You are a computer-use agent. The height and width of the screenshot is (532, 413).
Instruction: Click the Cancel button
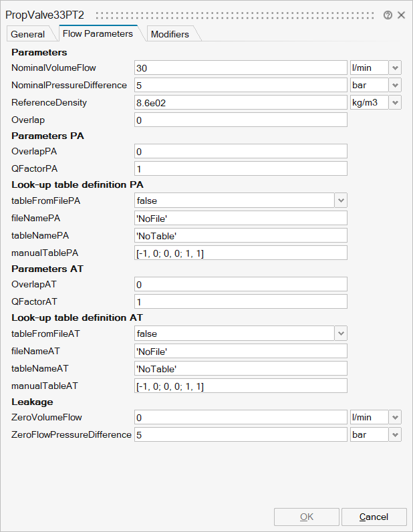[x=374, y=517]
